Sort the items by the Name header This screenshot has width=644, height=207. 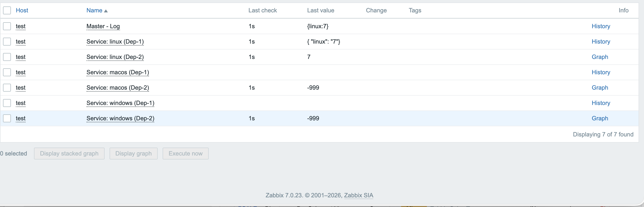94,10
